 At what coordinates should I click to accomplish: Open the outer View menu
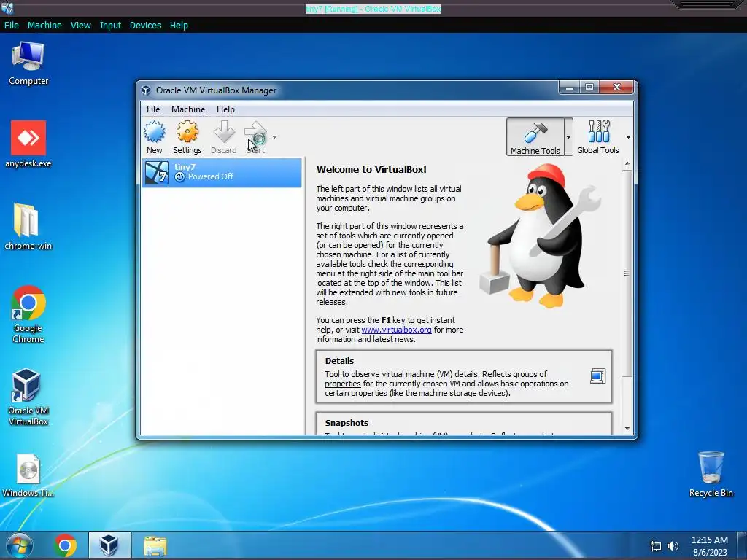point(80,26)
